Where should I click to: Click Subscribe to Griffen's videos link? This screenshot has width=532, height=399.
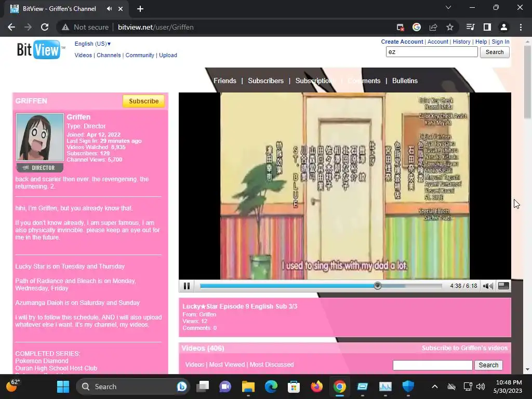(464, 348)
